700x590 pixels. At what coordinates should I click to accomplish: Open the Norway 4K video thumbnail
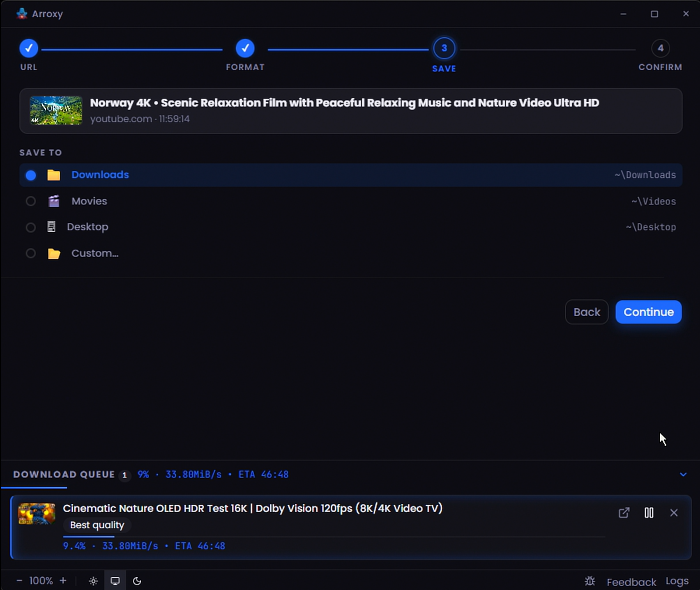coord(56,110)
